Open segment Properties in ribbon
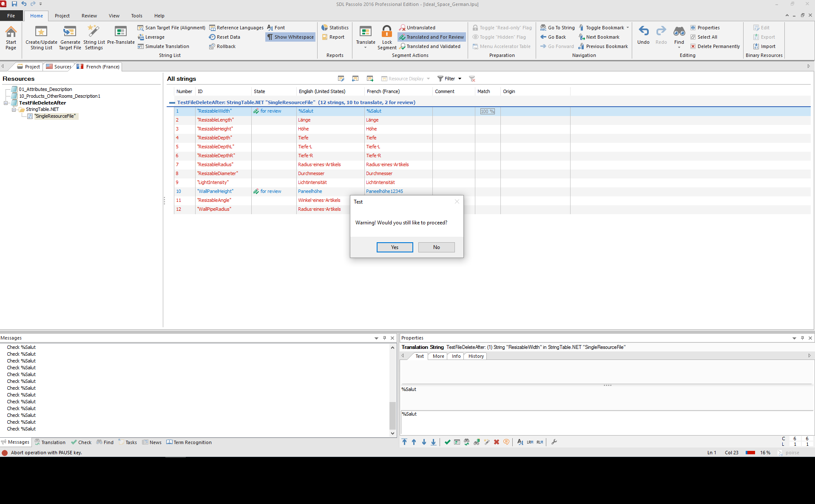This screenshot has width=815, height=504. [705, 28]
